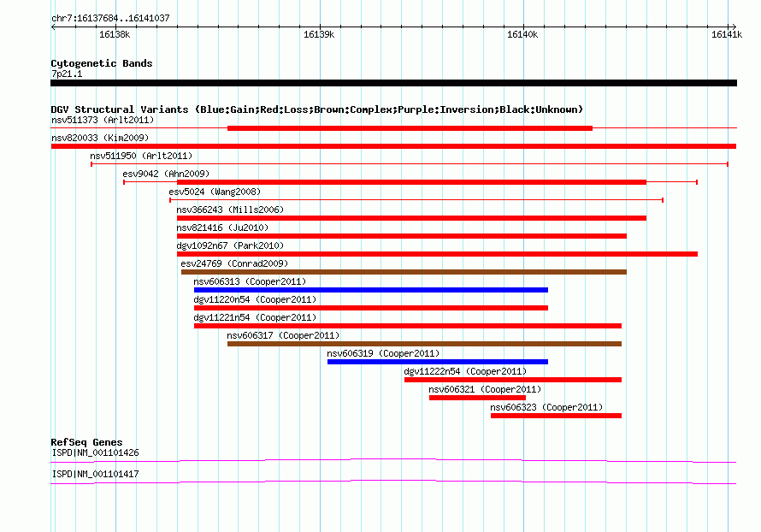Select the thick red nsv511373 loss bar
The height and width of the screenshot is (532, 761).
(410, 128)
